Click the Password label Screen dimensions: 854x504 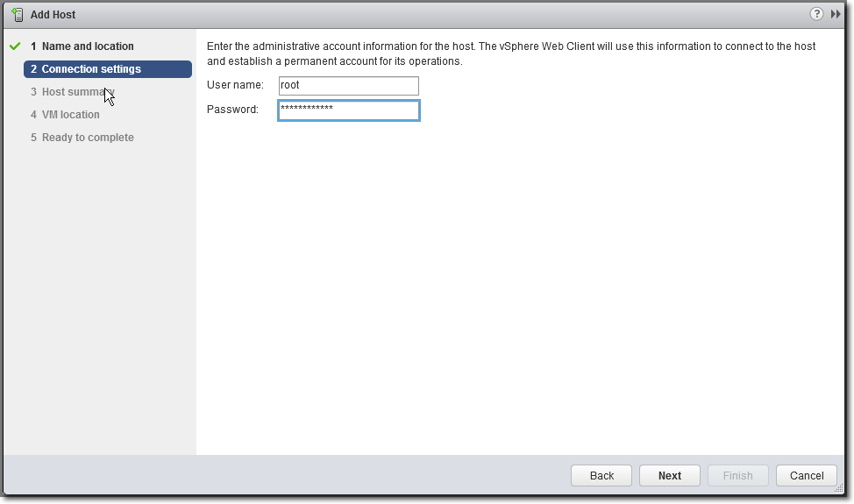(232, 110)
